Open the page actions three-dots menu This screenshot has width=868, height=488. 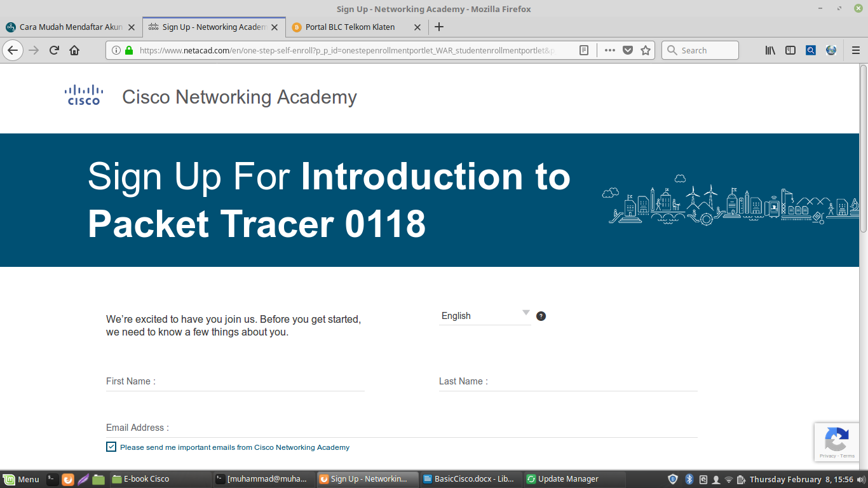pyautogui.click(x=610, y=50)
